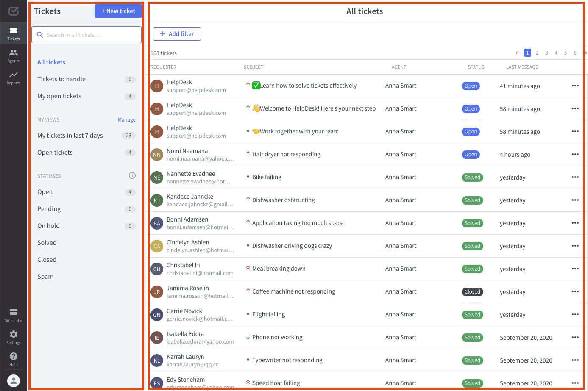Open the Manage link under MY VIEWS
This screenshot has height=391, width=588.
pyautogui.click(x=126, y=119)
